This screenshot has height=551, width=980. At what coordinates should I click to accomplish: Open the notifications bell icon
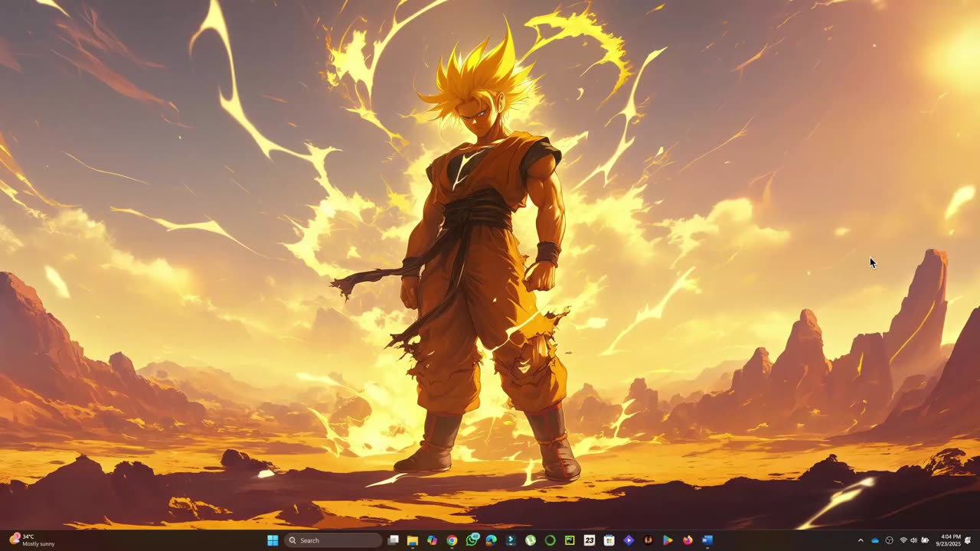tap(969, 540)
